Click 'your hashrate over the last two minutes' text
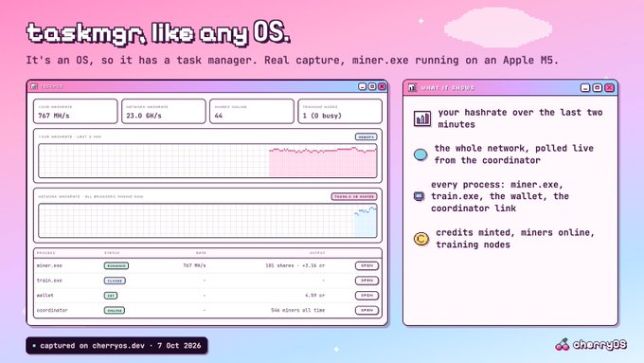This screenshot has height=363, width=644. [520, 118]
